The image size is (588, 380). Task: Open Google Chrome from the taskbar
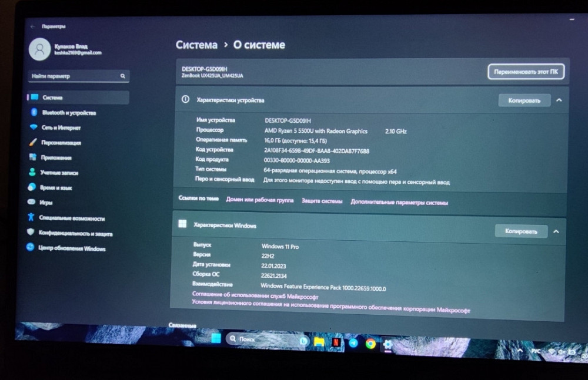370,344
